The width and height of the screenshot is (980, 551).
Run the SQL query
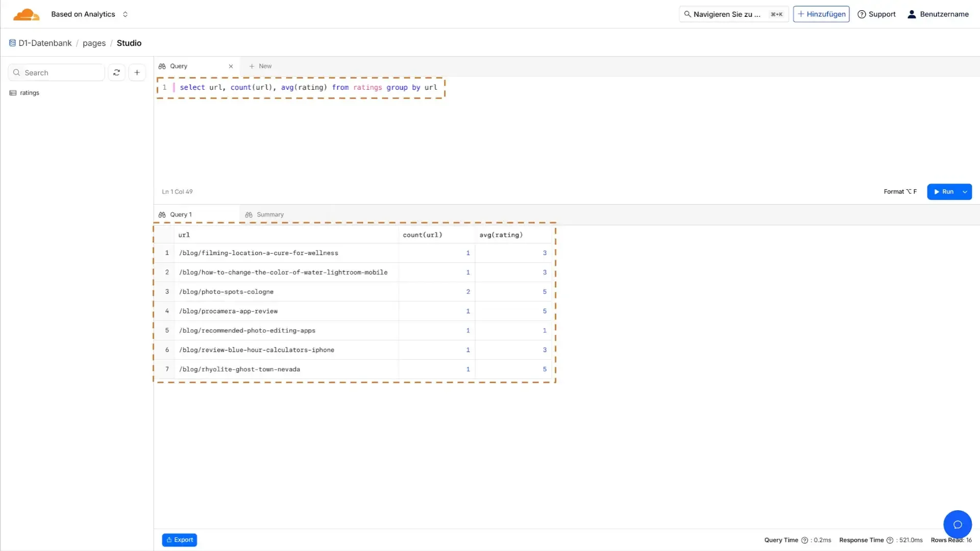click(x=943, y=192)
